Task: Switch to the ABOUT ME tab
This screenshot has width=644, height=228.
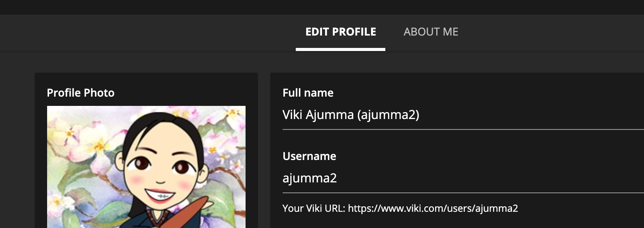Action: pos(431,32)
